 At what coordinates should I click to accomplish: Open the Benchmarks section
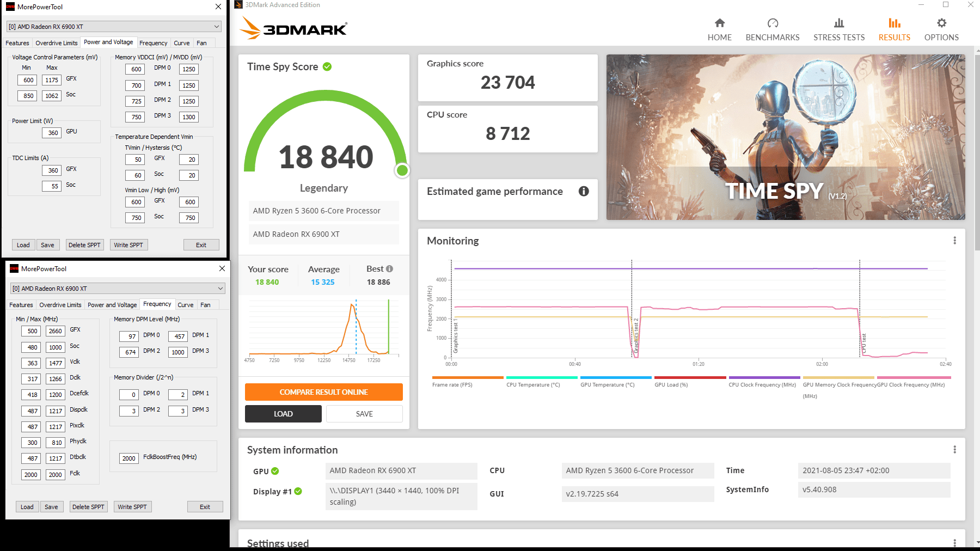coord(773,29)
